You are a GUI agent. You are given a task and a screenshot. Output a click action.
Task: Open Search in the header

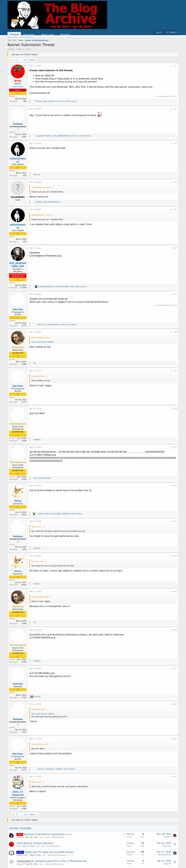(x=172, y=32)
